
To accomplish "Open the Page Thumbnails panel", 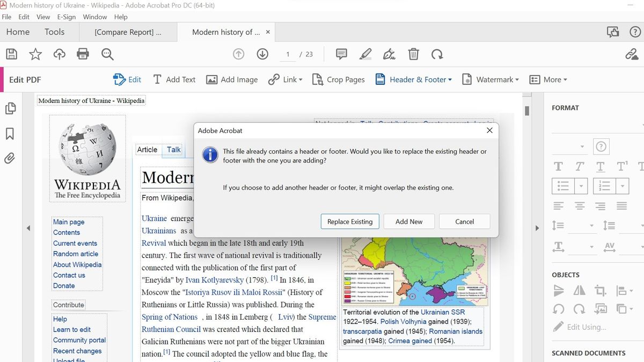I will (11, 108).
